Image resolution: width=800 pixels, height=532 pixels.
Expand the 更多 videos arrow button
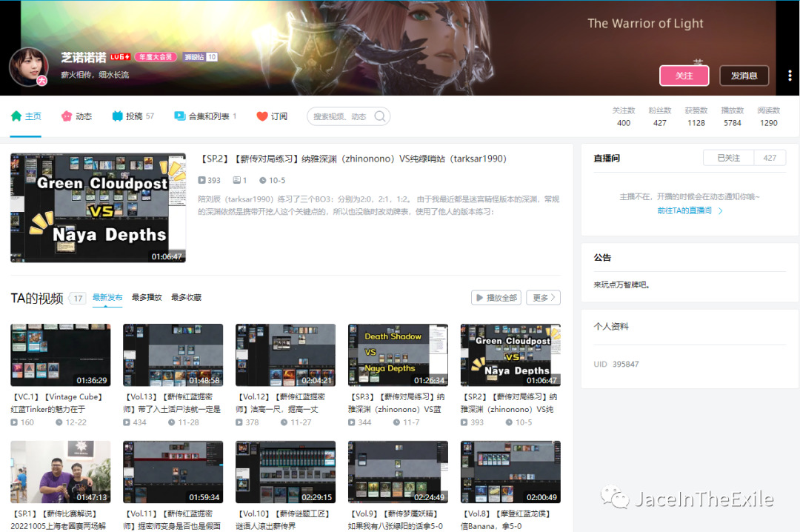coord(543,297)
